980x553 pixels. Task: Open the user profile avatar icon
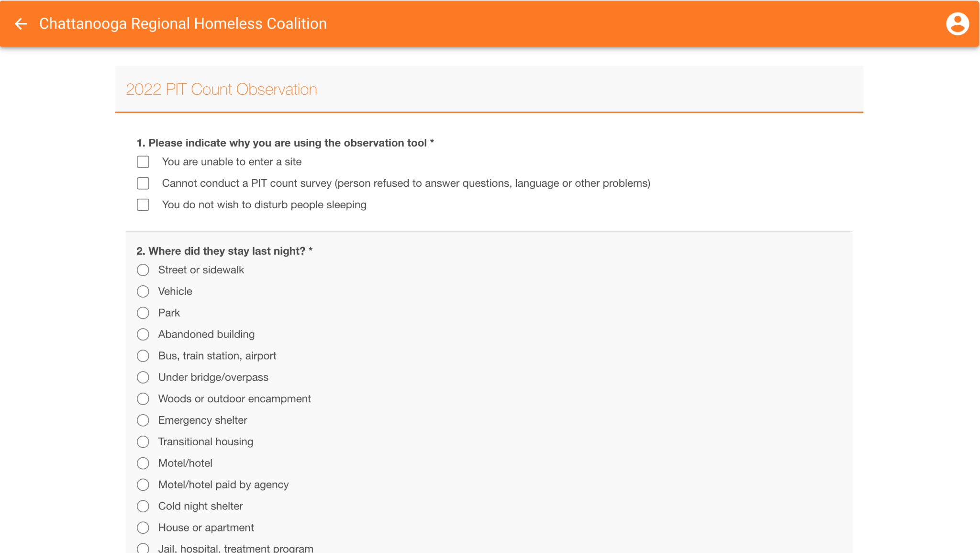point(957,23)
